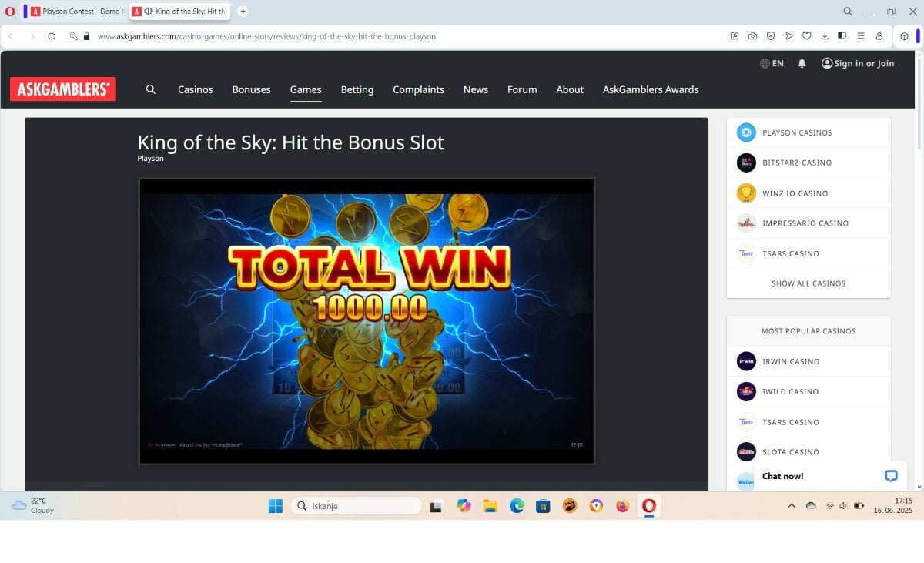Toggle the battery saver icon
The width and height of the screenshot is (924, 563).
(842, 36)
